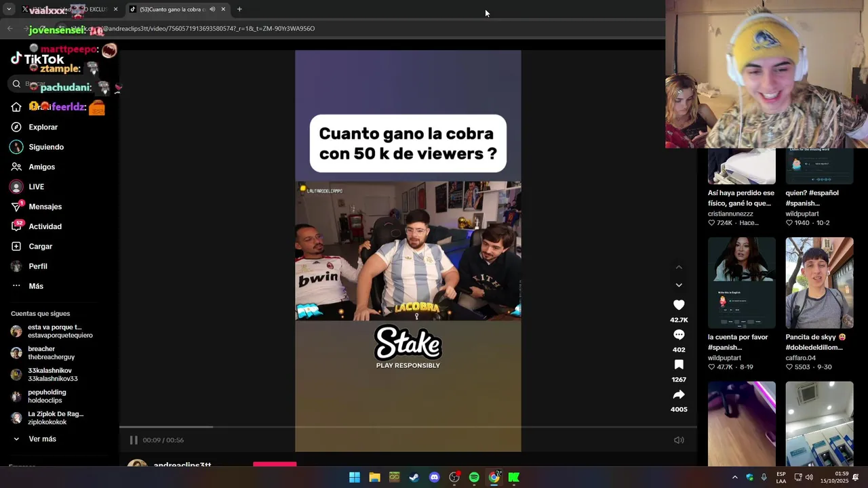This screenshot has height=488, width=868.
Task: Open cristiannunezzz profile link
Action: pos(730,213)
